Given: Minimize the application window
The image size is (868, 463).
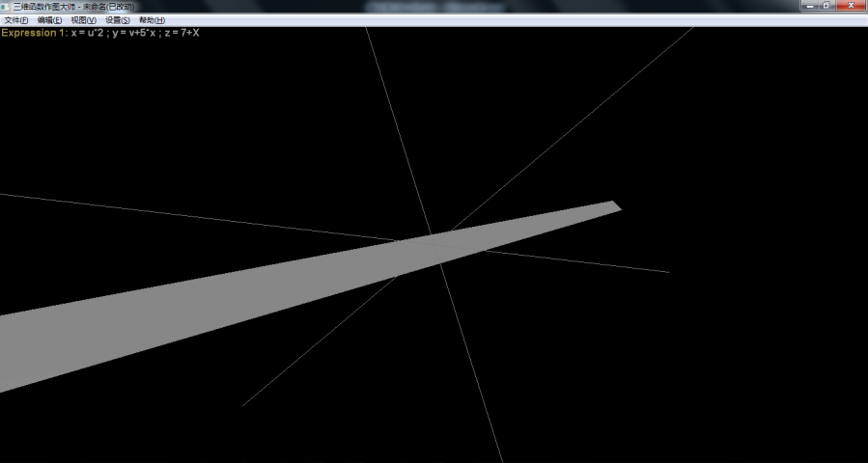Looking at the screenshot, I should click(808, 6).
